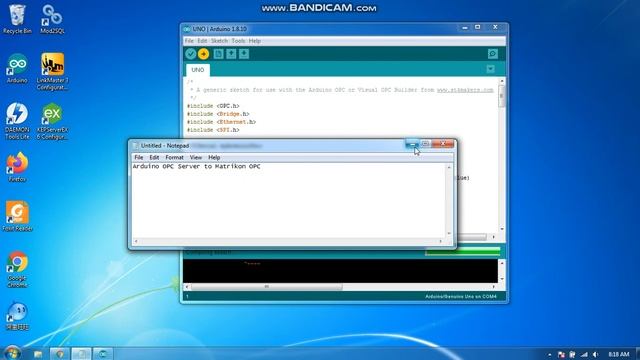Open the Notepad View menu
This screenshot has height=360, width=640.
(196, 158)
